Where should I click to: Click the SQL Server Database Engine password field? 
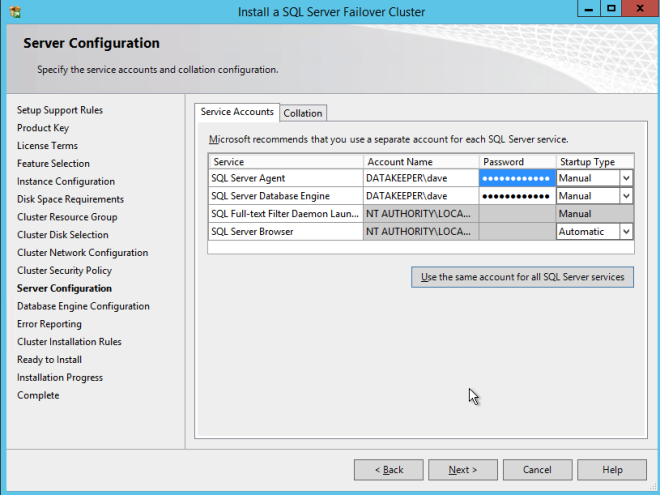517,196
